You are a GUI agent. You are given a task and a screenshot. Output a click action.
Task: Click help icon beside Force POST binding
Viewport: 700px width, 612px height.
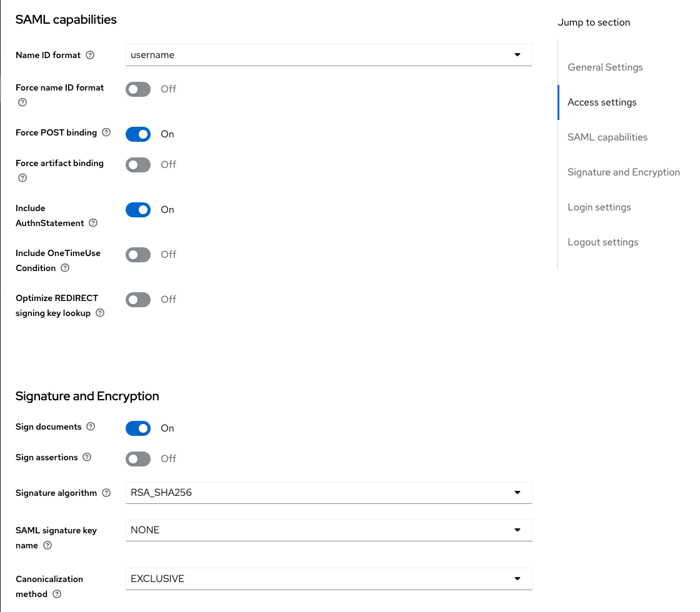(106, 132)
